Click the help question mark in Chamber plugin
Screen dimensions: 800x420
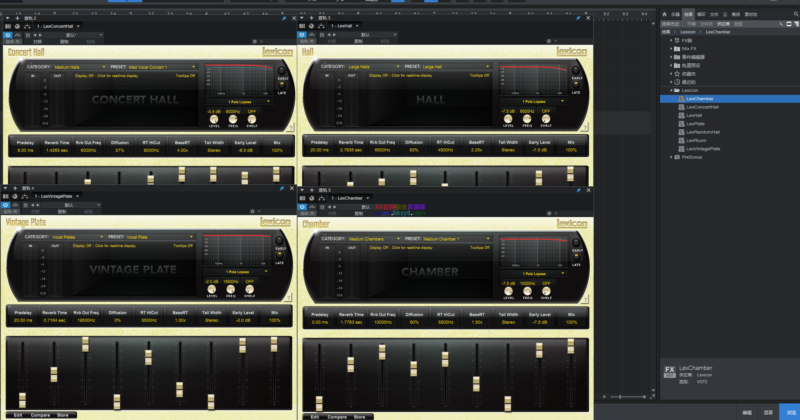point(585,299)
